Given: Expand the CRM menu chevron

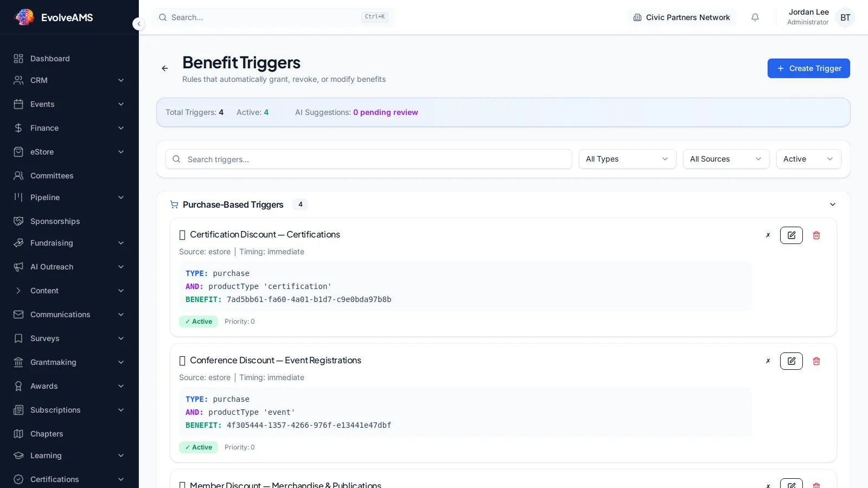Looking at the screenshot, I should point(121,80).
